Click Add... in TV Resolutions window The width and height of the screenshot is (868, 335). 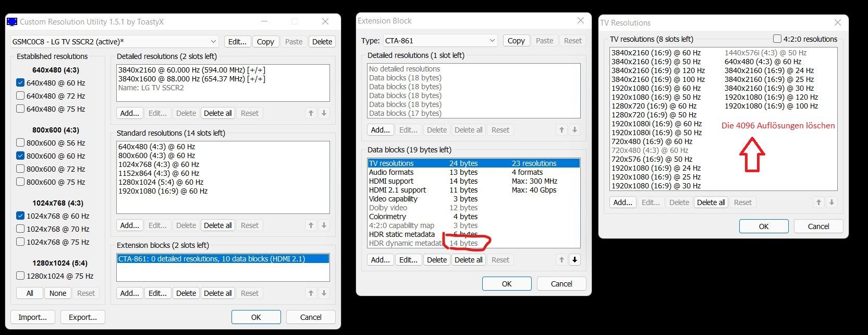(x=623, y=202)
